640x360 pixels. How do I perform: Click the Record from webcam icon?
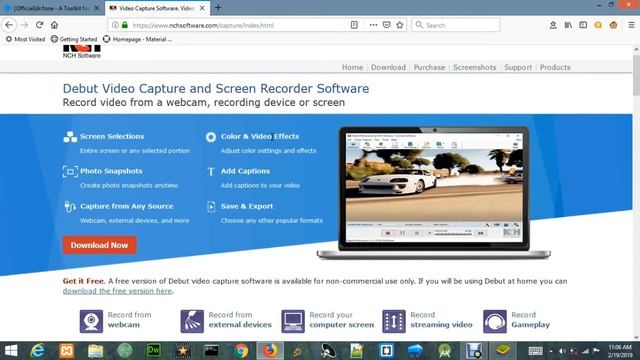tap(91, 321)
